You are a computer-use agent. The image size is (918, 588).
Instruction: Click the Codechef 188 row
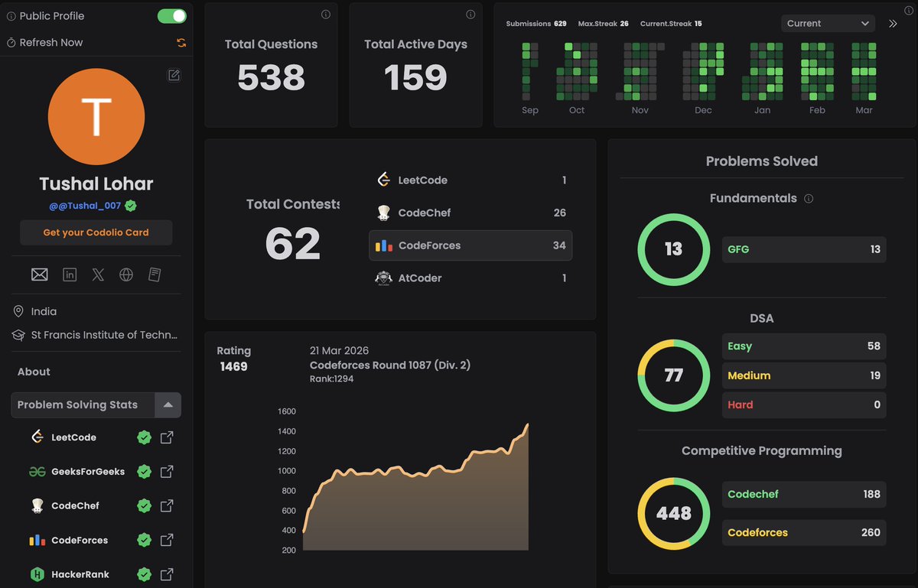pos(804,494)
